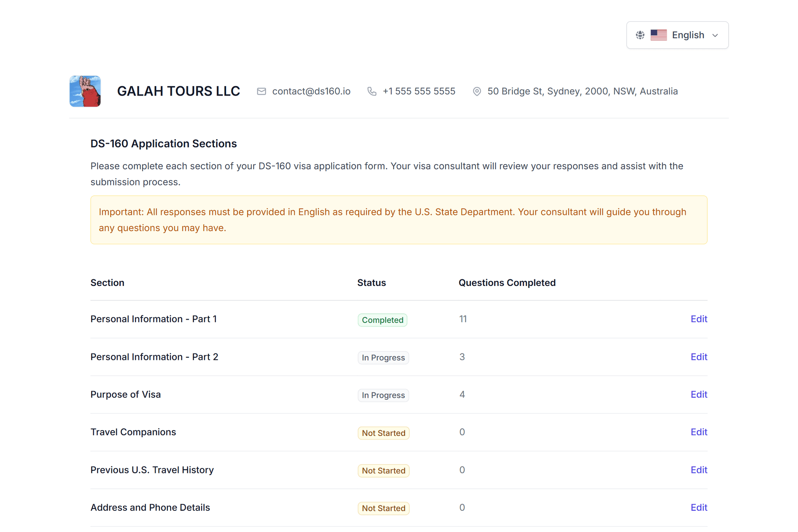798x532 pixels.
Task: Edit Address and Phone Details
Action: (x=699, y=507)
